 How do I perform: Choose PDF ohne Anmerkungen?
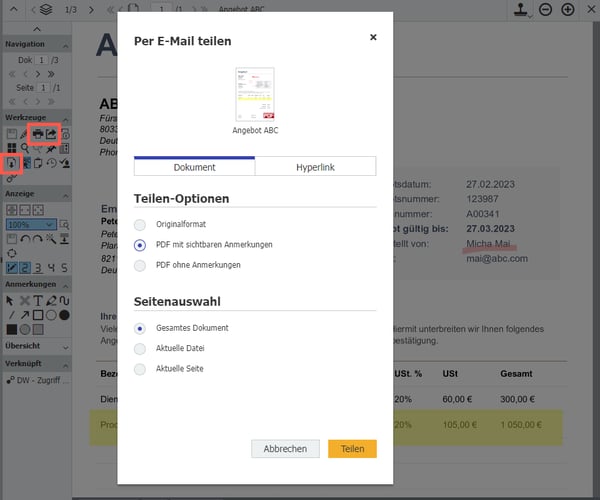click(139, 265)
